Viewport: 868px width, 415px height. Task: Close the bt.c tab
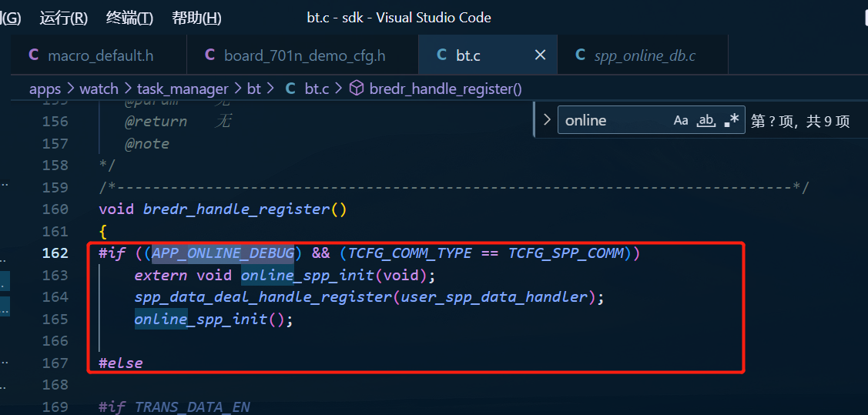click(540, 55)
